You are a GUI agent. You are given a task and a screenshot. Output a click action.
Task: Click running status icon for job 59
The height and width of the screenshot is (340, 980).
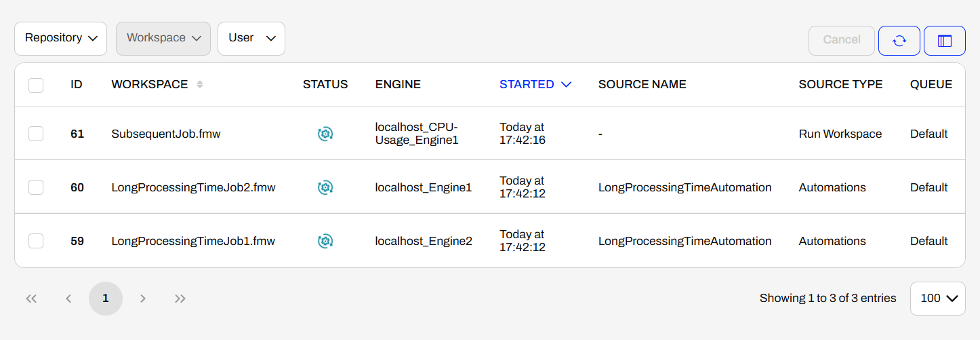(325, 241)
